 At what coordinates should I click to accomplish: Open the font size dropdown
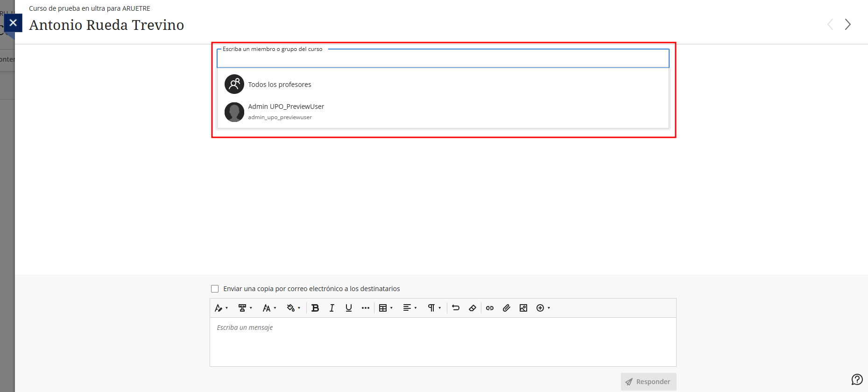[x=269, y=308]
